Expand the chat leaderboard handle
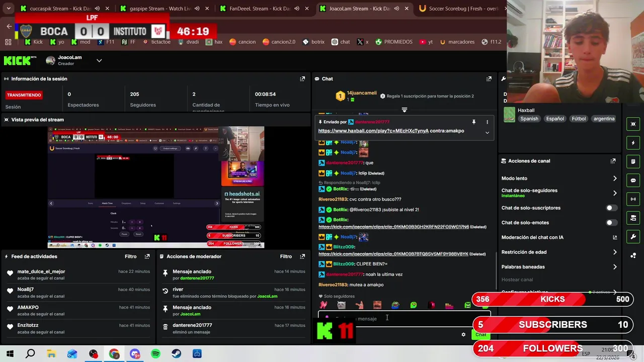The image size is (644, 362). (404, 110)
